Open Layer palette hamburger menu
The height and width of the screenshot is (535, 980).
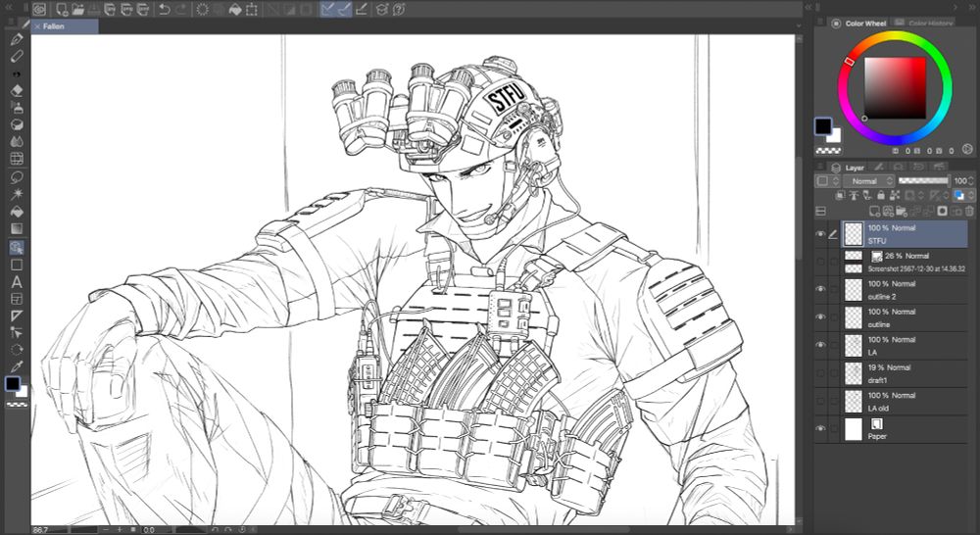(820, 167)
